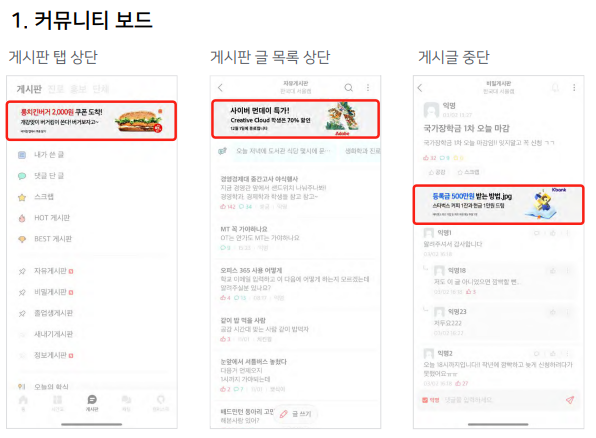Click the search magnifier in 자유게시판 header

(x=348, y=88)
